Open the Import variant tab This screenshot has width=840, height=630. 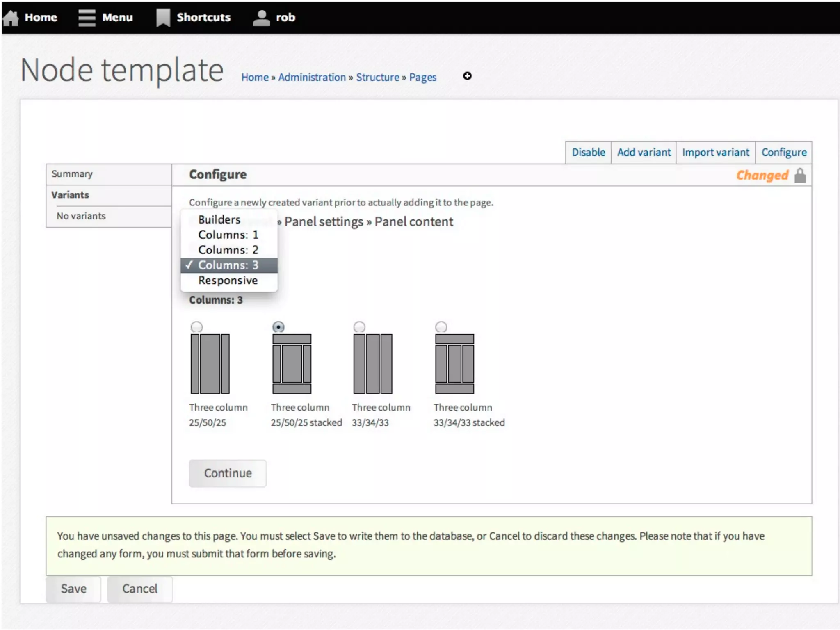pos(715,153)
